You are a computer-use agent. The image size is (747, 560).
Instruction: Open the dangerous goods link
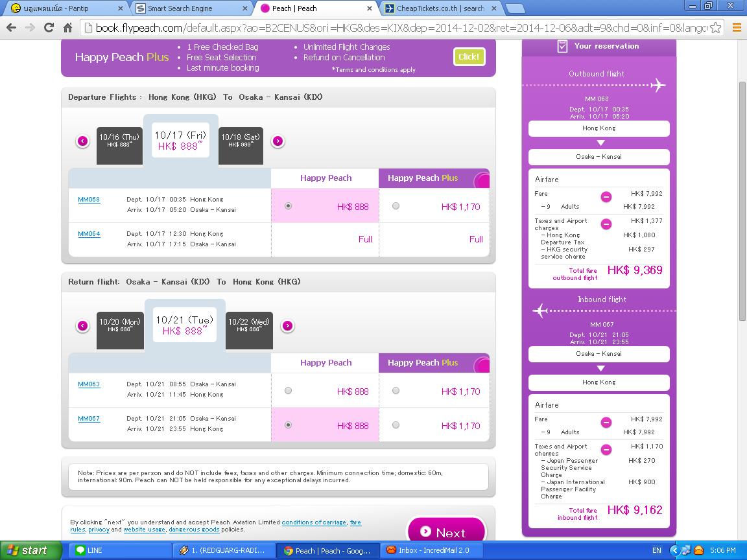tap(194, 529)
